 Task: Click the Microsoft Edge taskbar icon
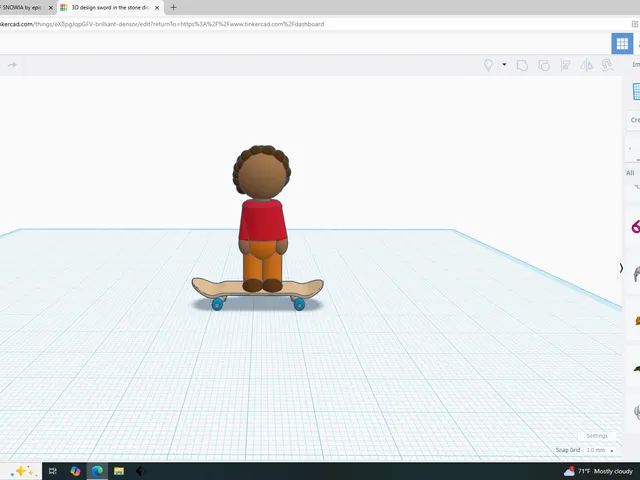point(97,471)
